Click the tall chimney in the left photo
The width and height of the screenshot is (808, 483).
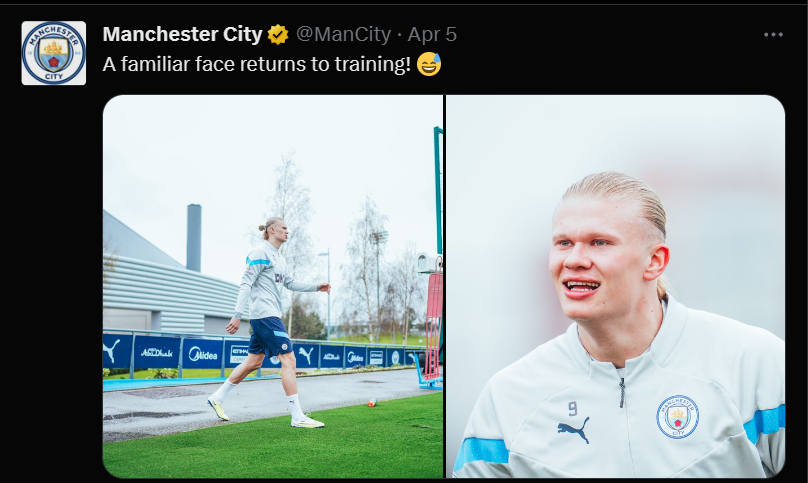pos(193,236)
